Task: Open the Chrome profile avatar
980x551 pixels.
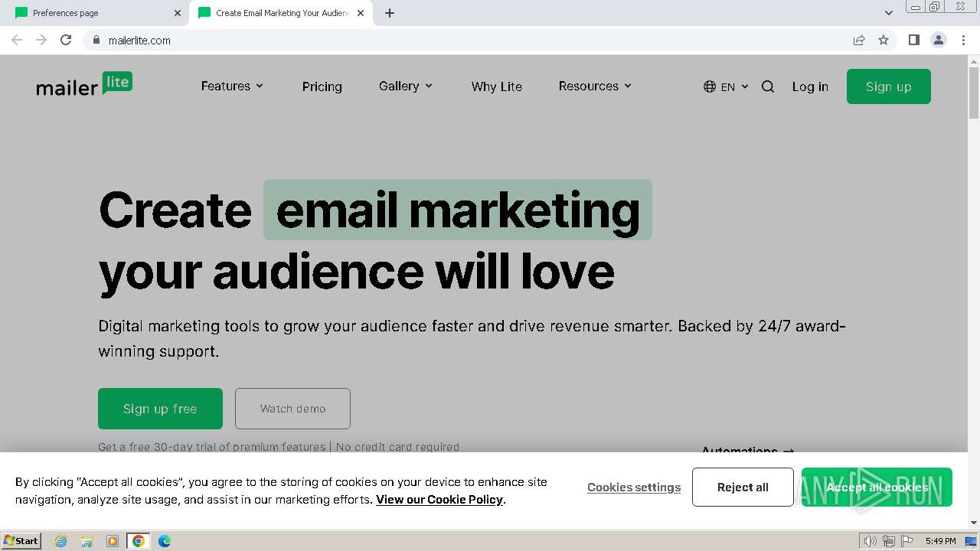Action: tap(939, 40)
